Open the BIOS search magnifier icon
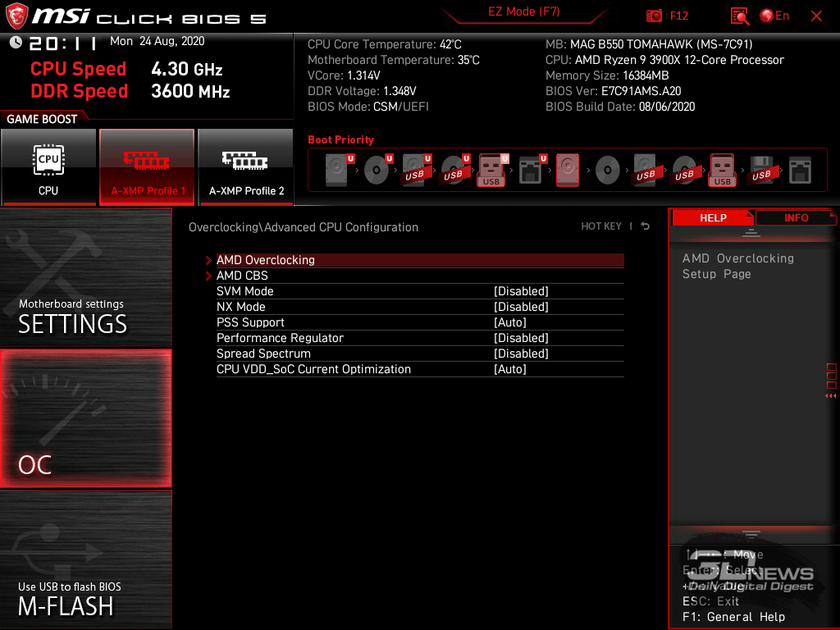 pyautogui.click(x=739, y=16)
